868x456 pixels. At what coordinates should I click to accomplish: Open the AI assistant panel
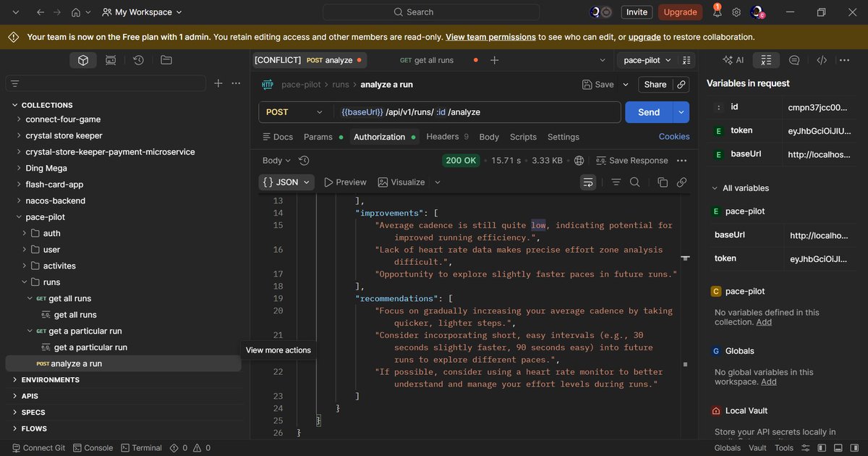point(733,60)
